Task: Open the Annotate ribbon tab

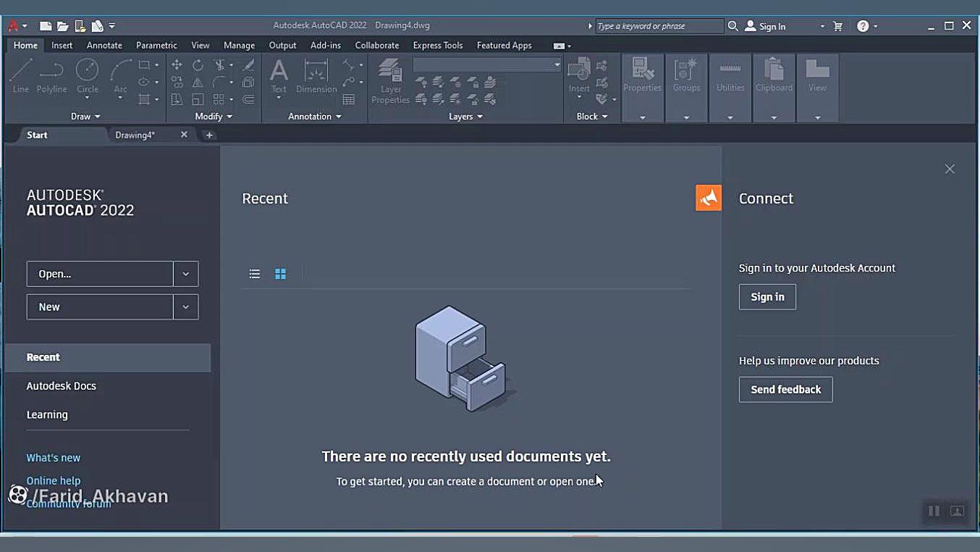Action: [x=104, y=45]
